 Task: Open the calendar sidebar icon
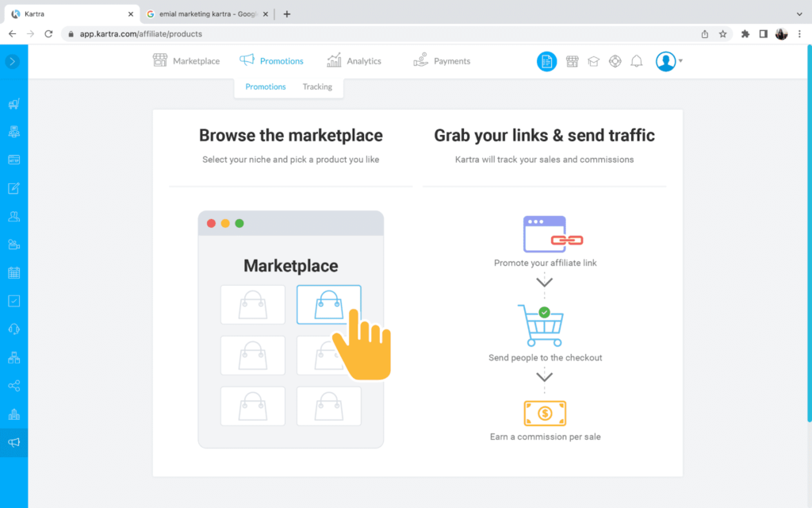point(14,273)
